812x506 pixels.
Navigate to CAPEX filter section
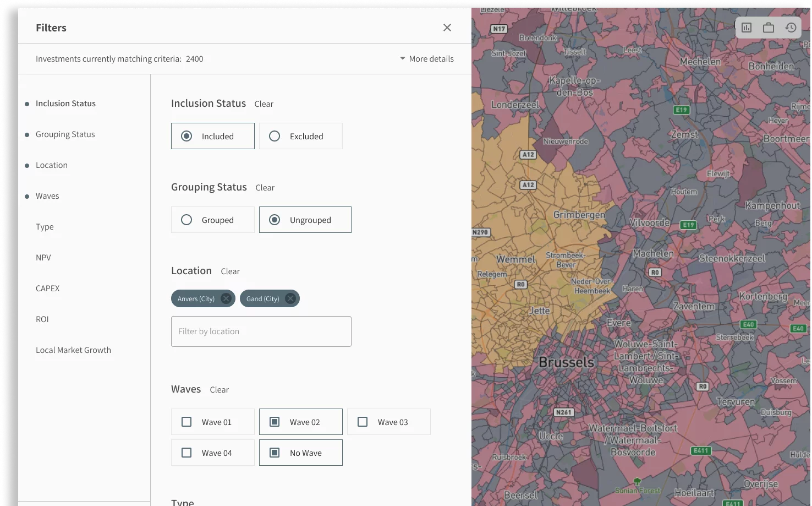click(47, 289)
